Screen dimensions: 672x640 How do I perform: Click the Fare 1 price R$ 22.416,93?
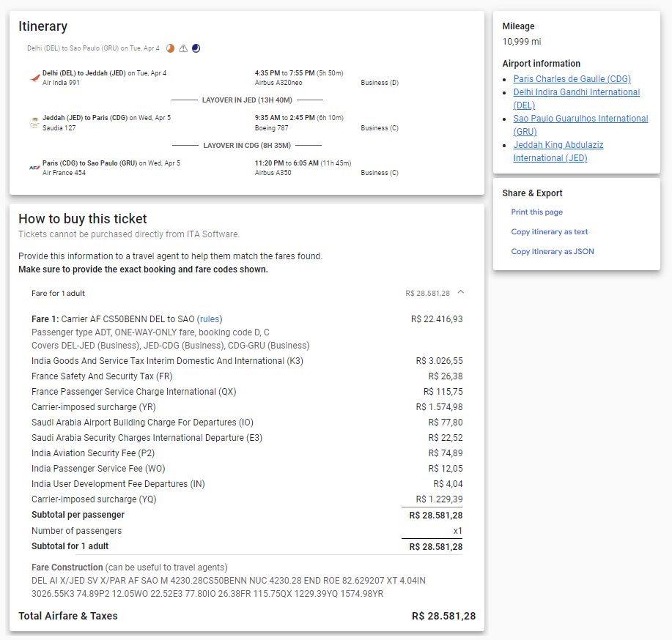(x=437, y=319)
